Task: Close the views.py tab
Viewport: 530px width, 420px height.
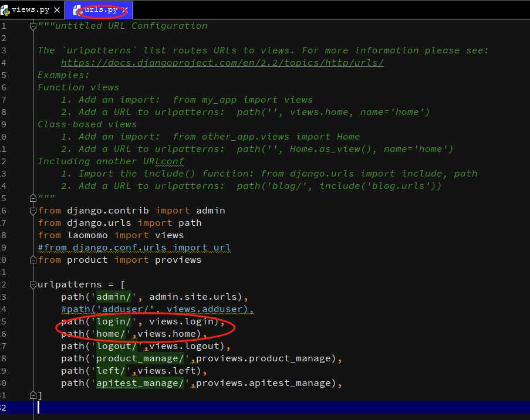Action: pos(57,10)
